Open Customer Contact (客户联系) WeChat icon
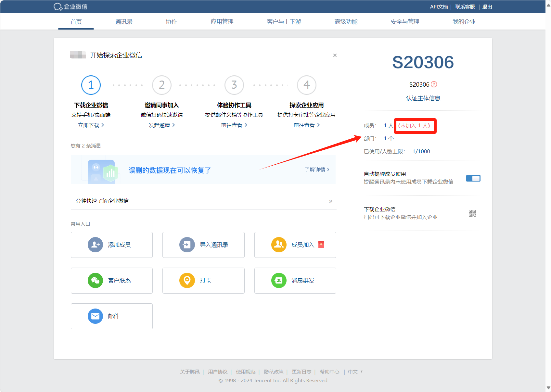 (x=95, y=281)
